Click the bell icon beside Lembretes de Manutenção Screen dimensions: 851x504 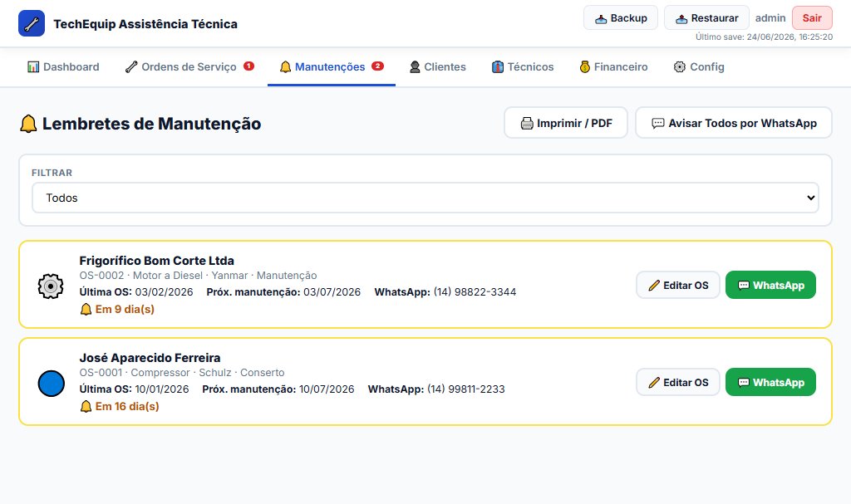click(x=28, y=124)
